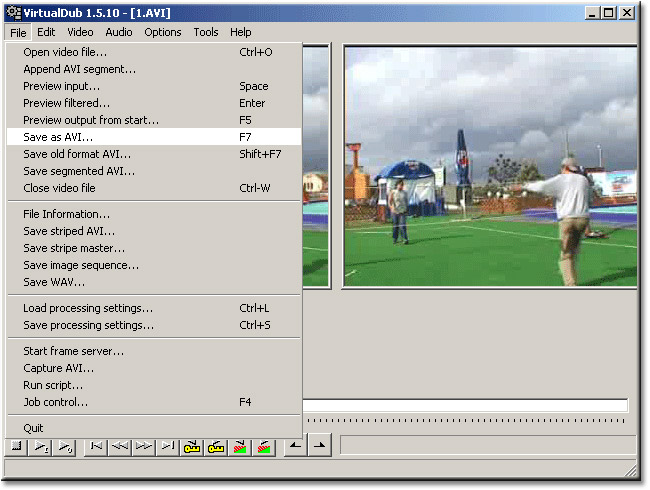Image resolution: width=650 pixels, height=490 pixels.
Task: Click the Stop playback button
Action: (17, 447)
